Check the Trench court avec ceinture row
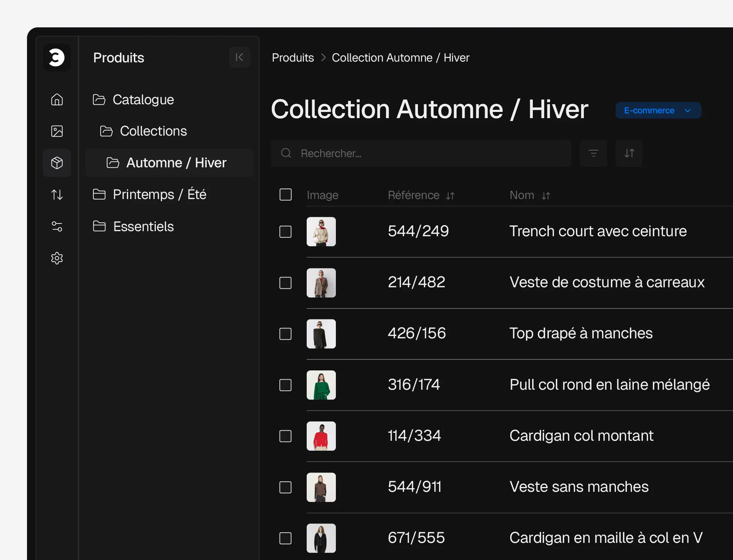Viewport: 733px width, 560px height. click(286, 232)
